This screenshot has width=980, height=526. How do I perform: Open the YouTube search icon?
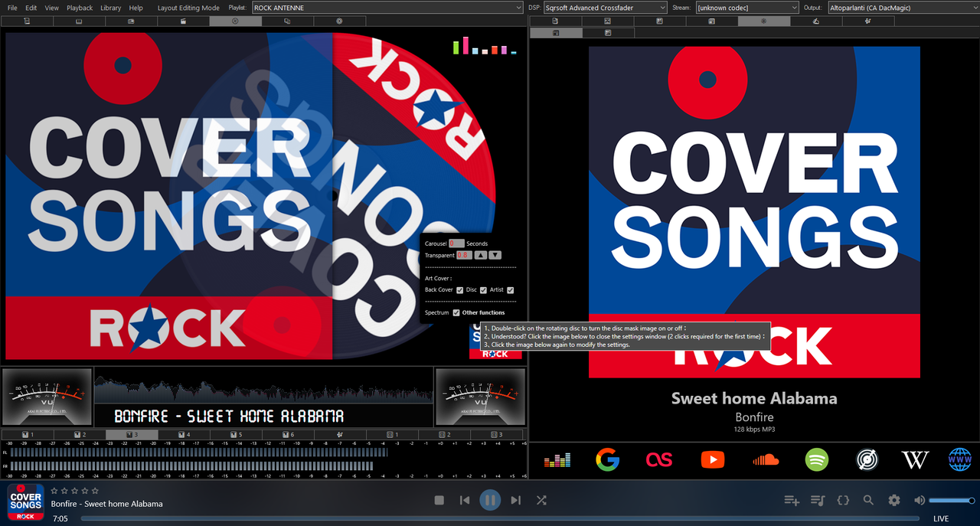(x=712, y=459)
